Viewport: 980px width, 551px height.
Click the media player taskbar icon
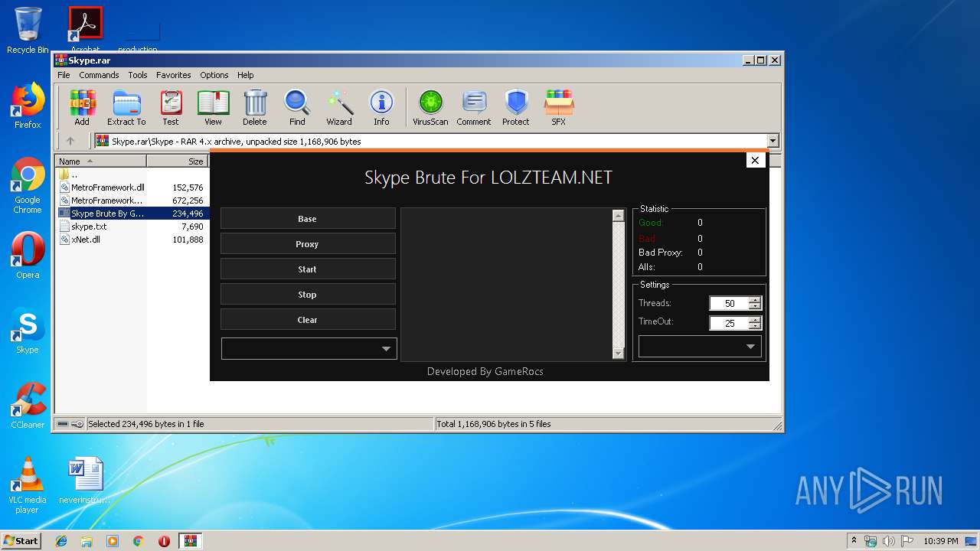113,541
